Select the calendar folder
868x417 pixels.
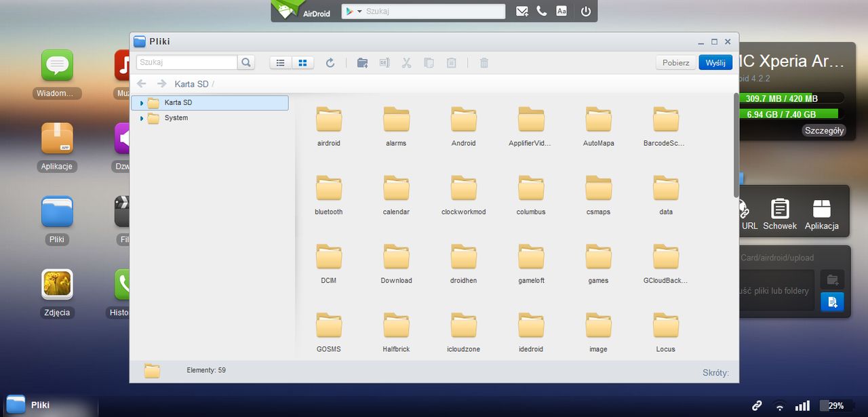point(396,195)
